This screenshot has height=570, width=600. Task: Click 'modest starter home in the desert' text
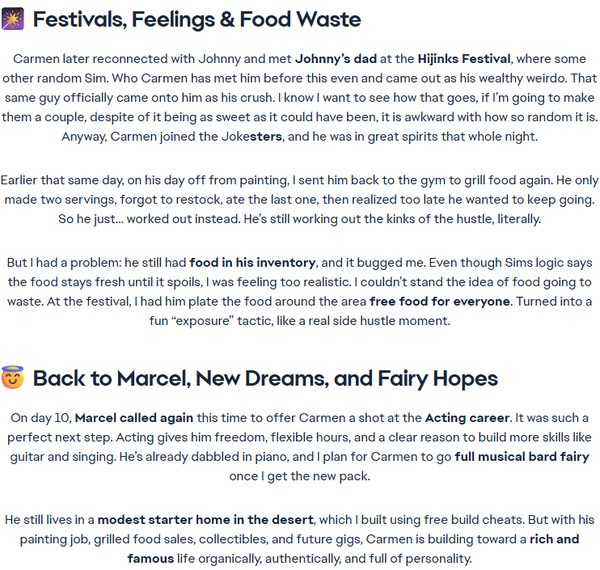click(x=205, y=520)
